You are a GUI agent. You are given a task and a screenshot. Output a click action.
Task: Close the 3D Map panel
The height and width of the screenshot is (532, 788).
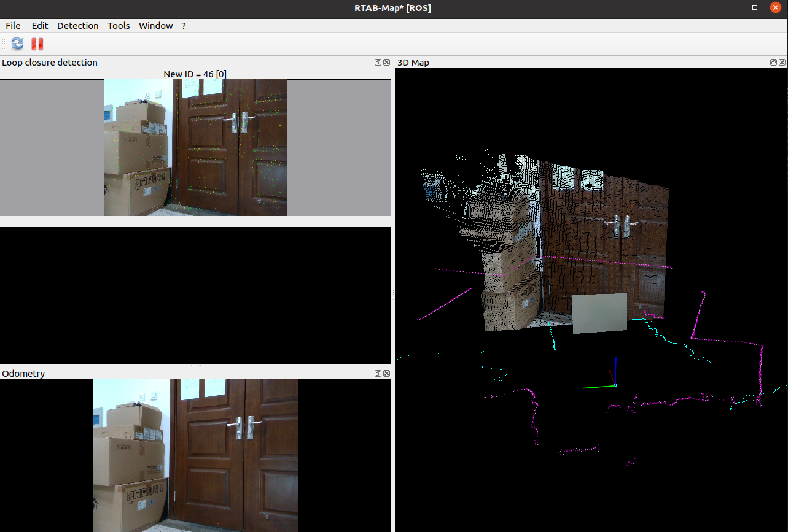pos(782,63)
